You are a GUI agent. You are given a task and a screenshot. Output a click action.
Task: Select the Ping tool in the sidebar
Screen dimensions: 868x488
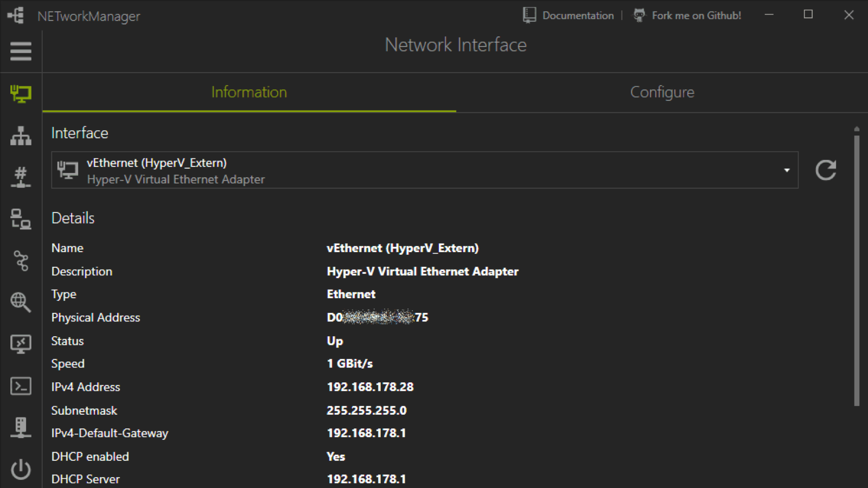[21, 219]
